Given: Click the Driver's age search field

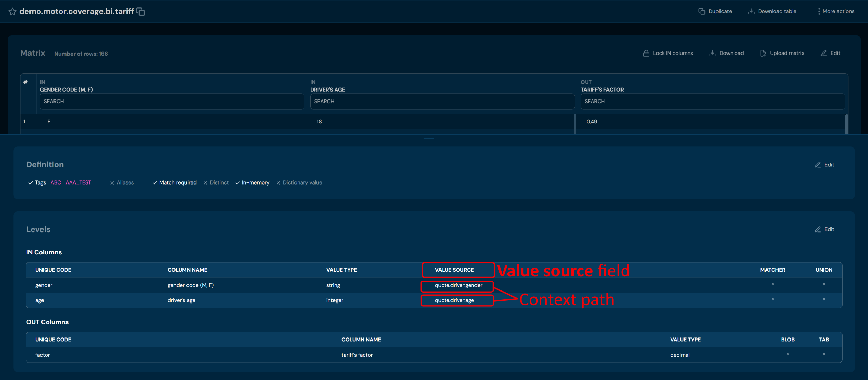Looking at the screenshot, I should coord(442,102).
